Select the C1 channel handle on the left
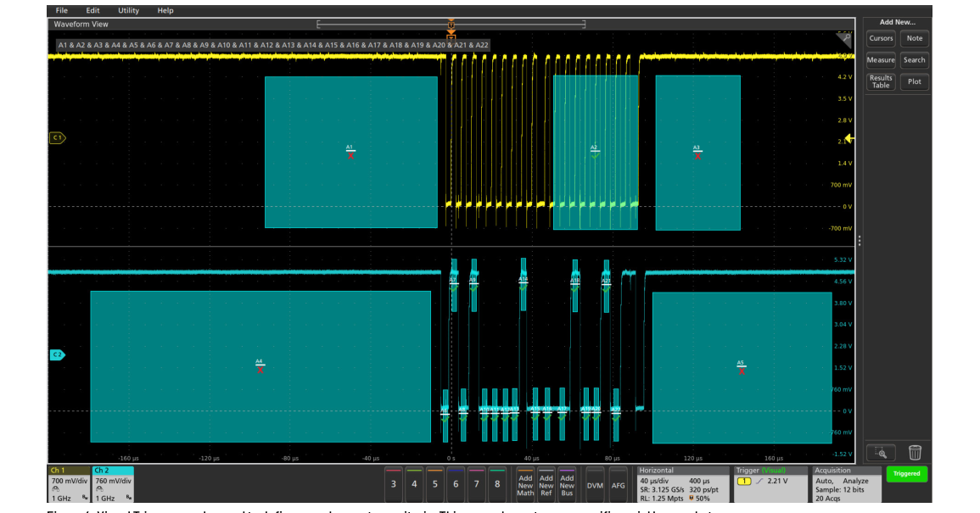Image resolution: width=980 pixels, height=513 pixels. (58, 137)
